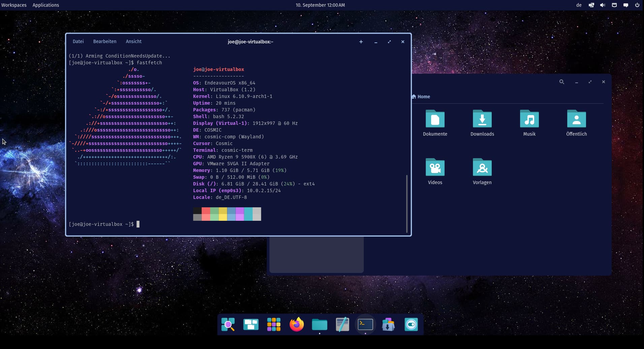
Task: Open the Ansicht menu in the terminal
Action: click(x=134, y=41)
